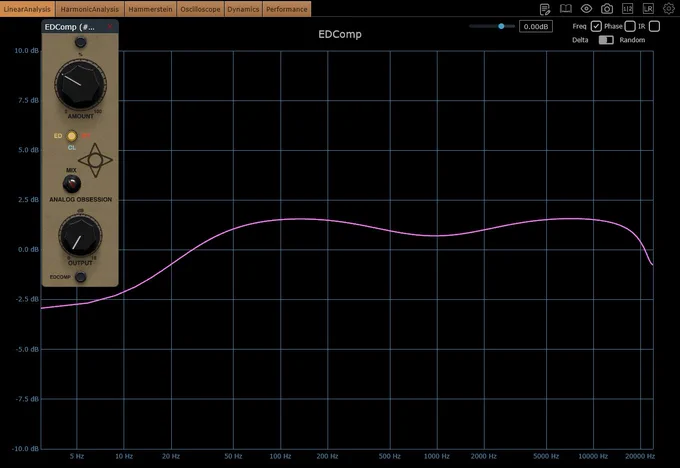Click the 10.0 dB axis label
This screenshot has height=468, width=680.
click(26, 50)
